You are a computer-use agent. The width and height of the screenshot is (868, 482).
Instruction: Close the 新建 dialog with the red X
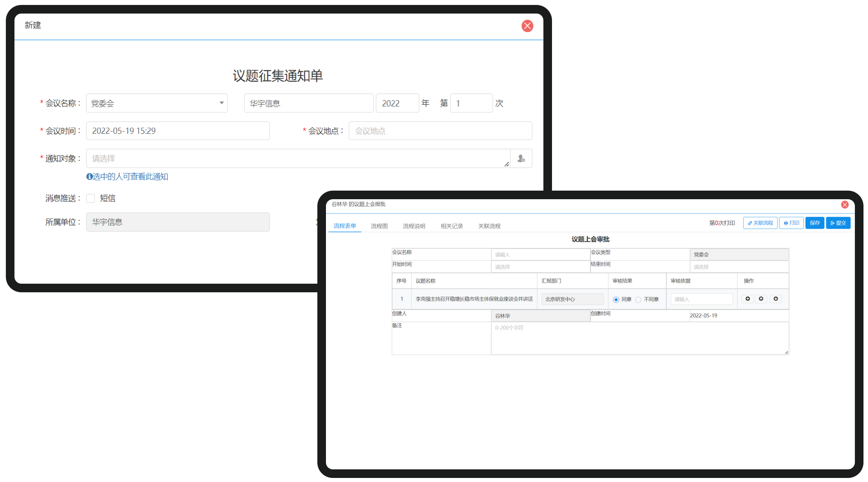527,26
